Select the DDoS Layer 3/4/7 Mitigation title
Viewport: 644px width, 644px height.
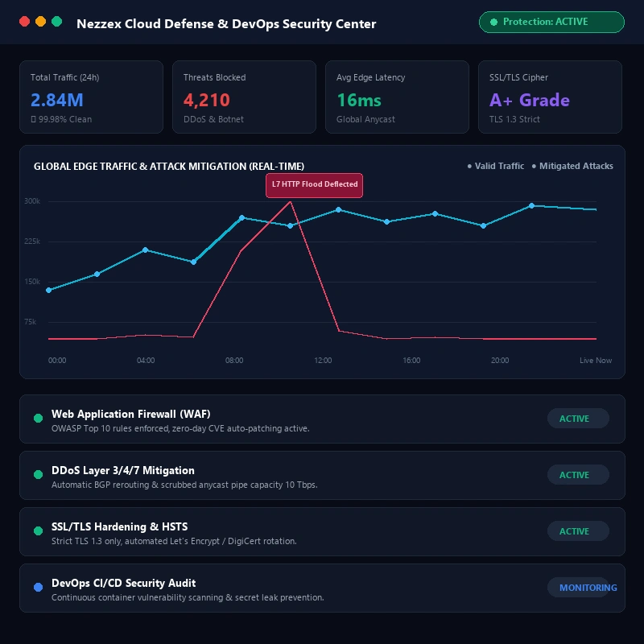click(x=123, y=470)
